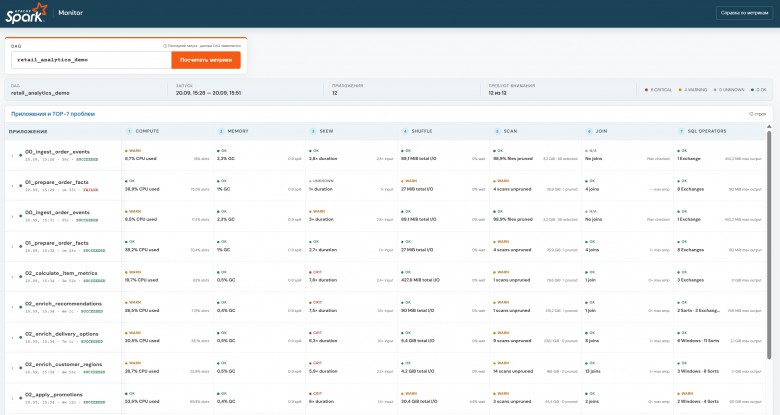The height and width of the screenshot is (415, 780).
Task: Expand the failed 01_prepare_order_facts row
Action: tap(12, 186)
